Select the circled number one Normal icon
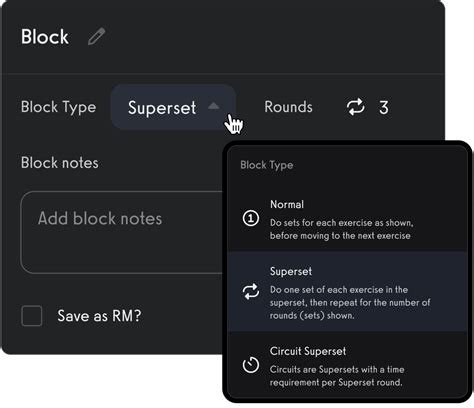Image resolution: width=474 pixels, height=408 pixels. click(x=251, y=219)
